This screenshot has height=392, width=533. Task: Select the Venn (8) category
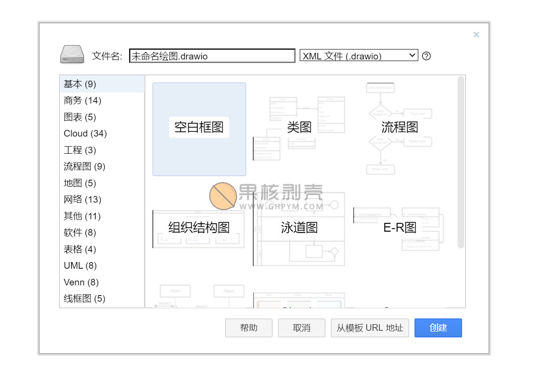pos(102,282)
